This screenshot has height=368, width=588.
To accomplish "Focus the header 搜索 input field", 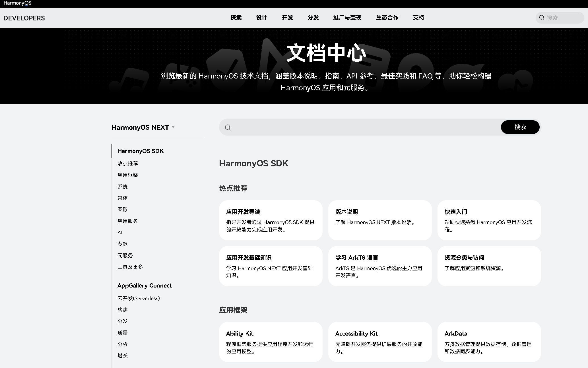I will pos(560,18).
